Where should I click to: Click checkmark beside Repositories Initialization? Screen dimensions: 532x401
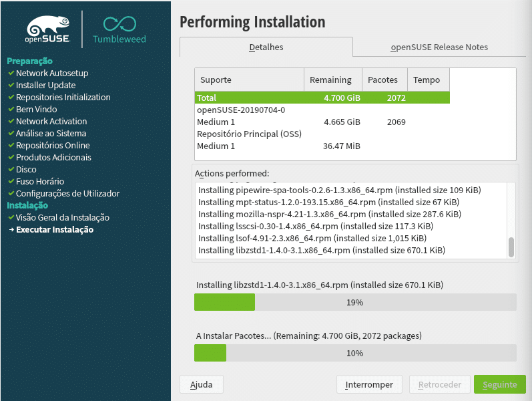tap(11, 97)
